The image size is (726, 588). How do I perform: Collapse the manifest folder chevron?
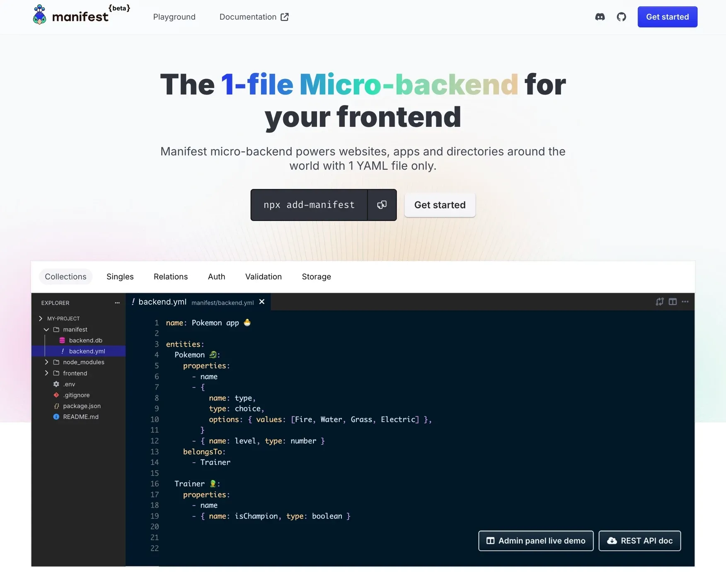(x=46, y=329)
